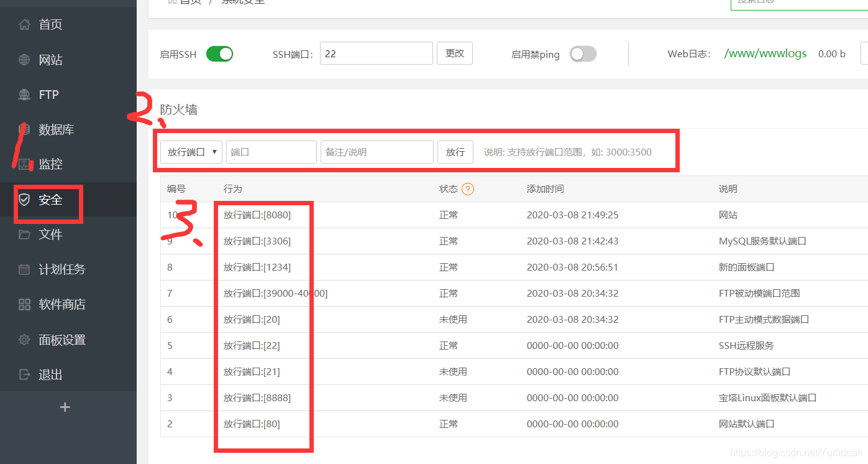Select the 放行端口:[22] rule cell
This screenshot has height=464, width=868.
(x=252, y=346)
